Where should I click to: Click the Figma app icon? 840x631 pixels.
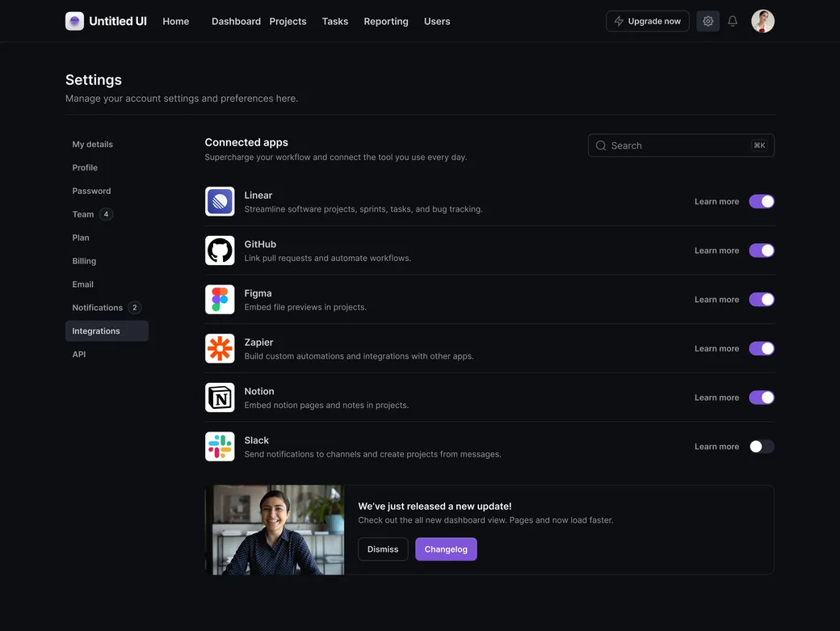click(220, 300)
